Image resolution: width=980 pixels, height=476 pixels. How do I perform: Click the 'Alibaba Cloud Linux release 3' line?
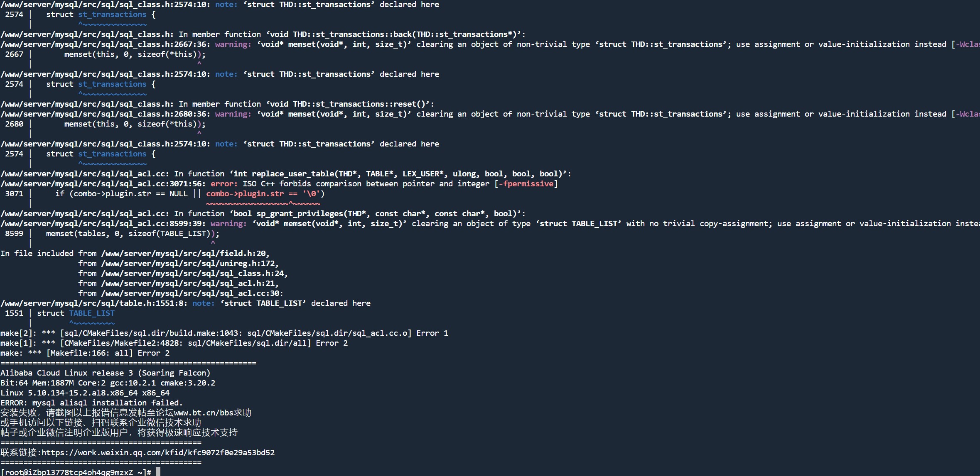click(106, 373)
